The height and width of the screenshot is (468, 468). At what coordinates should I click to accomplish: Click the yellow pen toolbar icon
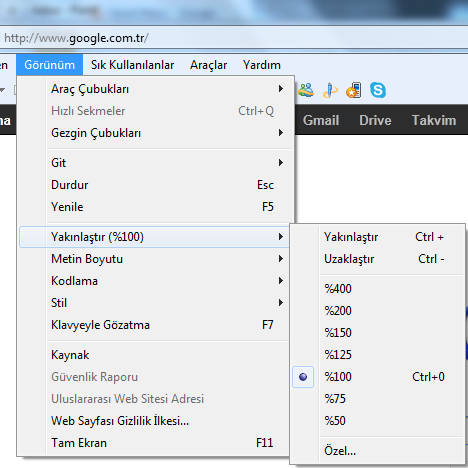[x=330, y=90]
